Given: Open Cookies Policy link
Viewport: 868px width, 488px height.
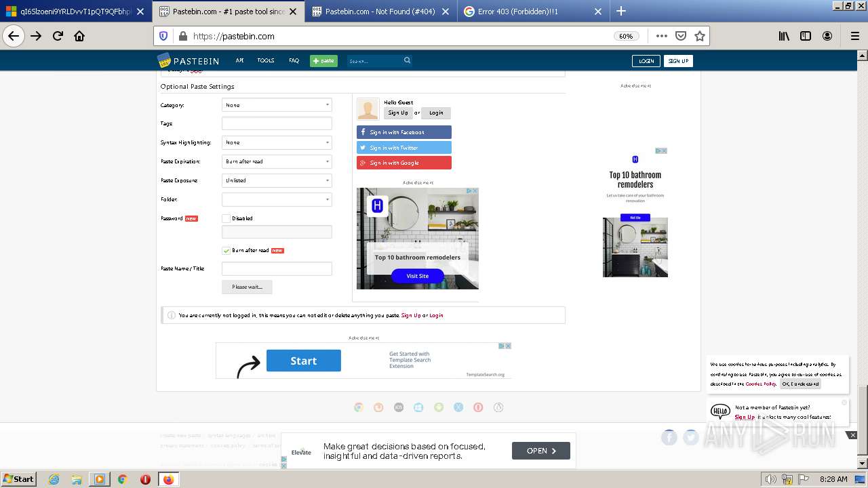Looking at the screenshot, I should (x=760, y=384).
